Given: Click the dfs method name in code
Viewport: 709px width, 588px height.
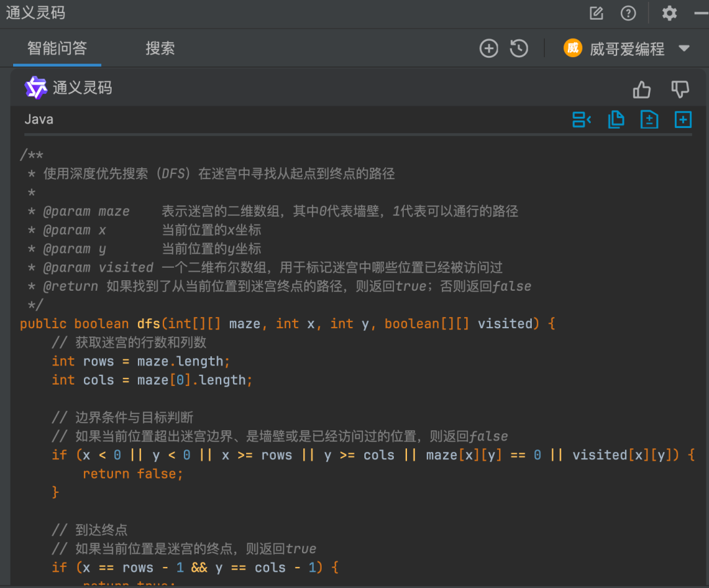Looking at the screenshot, I should (148, 324).
